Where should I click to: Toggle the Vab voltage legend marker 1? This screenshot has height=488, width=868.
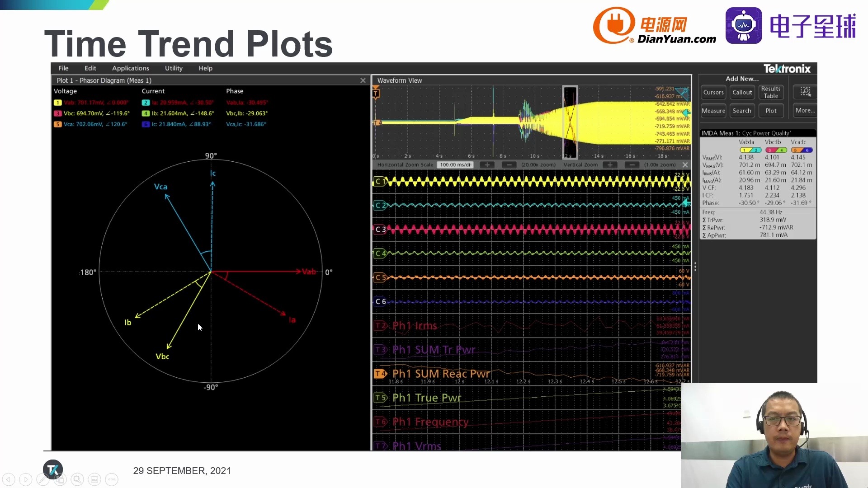click(57, 103)
